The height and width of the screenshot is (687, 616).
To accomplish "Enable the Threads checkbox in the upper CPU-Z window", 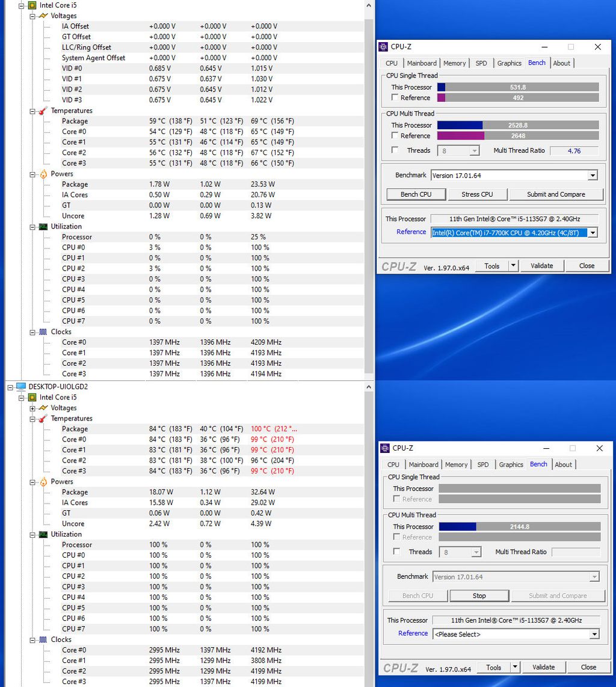I will pyautogui.click(x=395, y=150).
